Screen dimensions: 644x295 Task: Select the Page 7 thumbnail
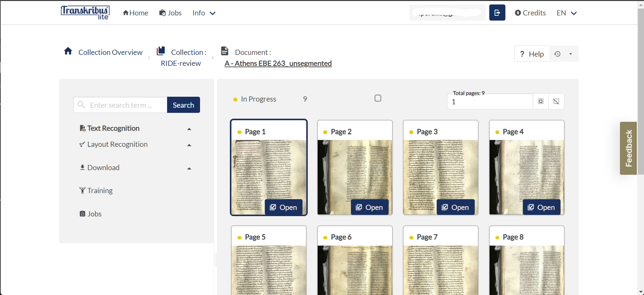(x=441, y=261)
